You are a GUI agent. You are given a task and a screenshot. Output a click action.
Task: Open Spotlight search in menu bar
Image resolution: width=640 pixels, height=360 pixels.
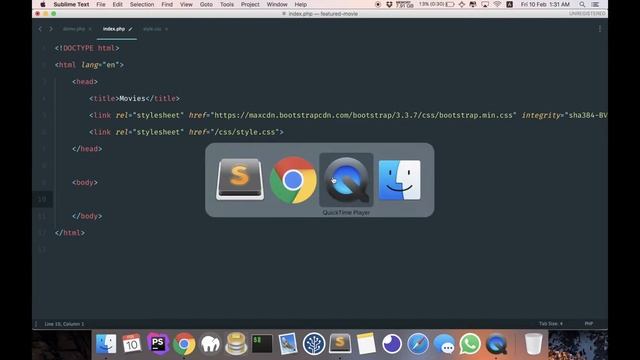[582, 4]
